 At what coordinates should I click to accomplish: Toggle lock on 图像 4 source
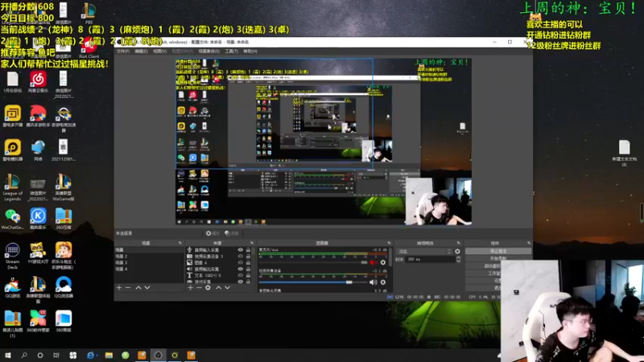(248, 262)
